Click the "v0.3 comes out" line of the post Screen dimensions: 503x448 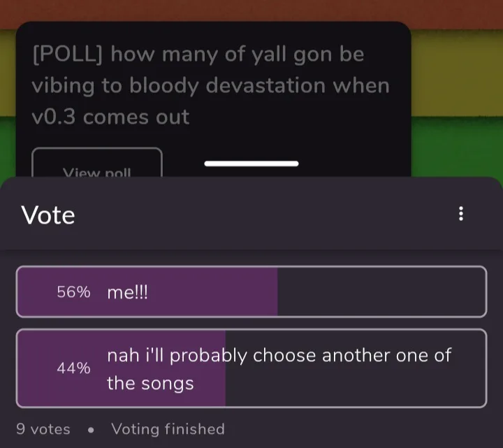111,117
